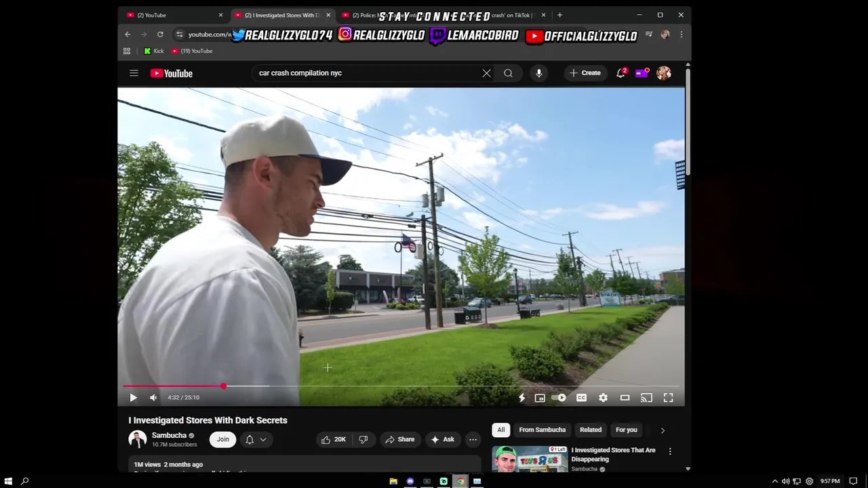The image size is (868, 488).
Task: Click the Ask button
Action: (x=442, y=440)
